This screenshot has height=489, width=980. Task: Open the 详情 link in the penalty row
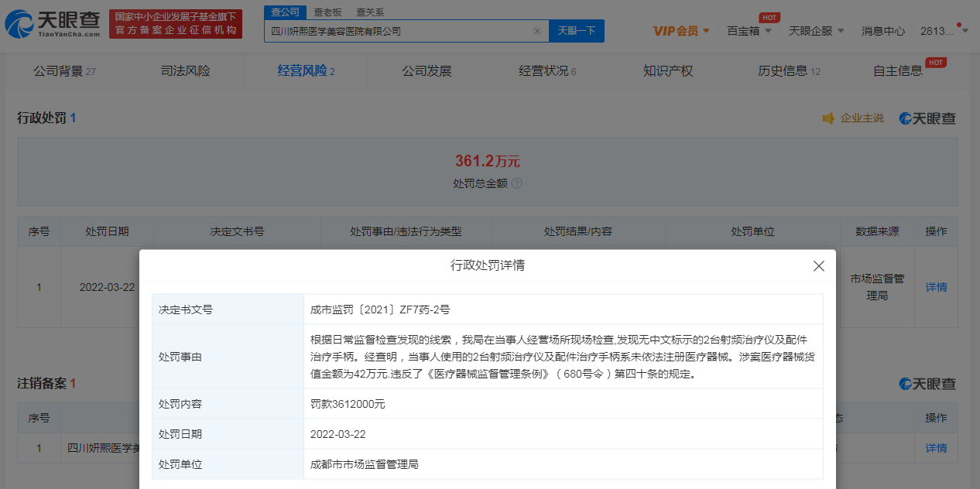coord(935,287)
